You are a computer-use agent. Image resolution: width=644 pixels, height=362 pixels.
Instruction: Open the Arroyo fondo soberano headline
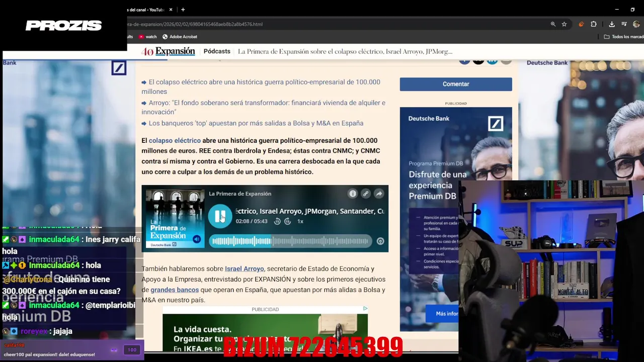263,107
